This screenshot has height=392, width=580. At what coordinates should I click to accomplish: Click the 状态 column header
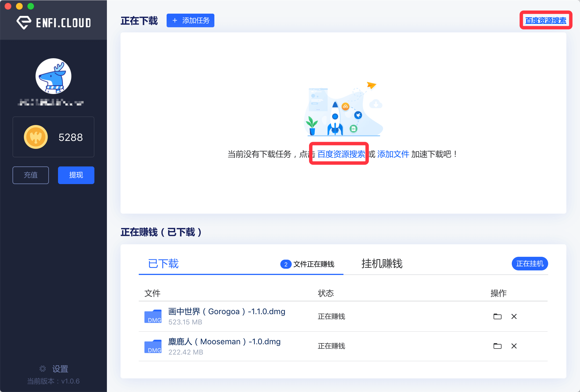tap(326, 293)
